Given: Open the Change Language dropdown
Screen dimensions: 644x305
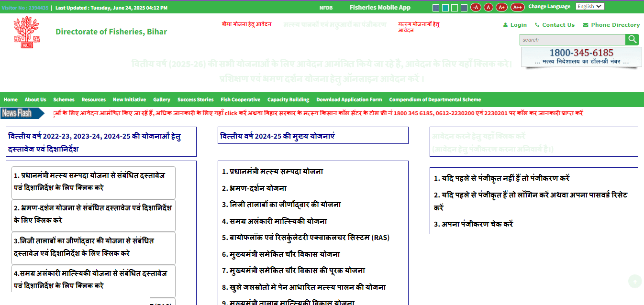Looking at the screenshot, I should (590, 7).
